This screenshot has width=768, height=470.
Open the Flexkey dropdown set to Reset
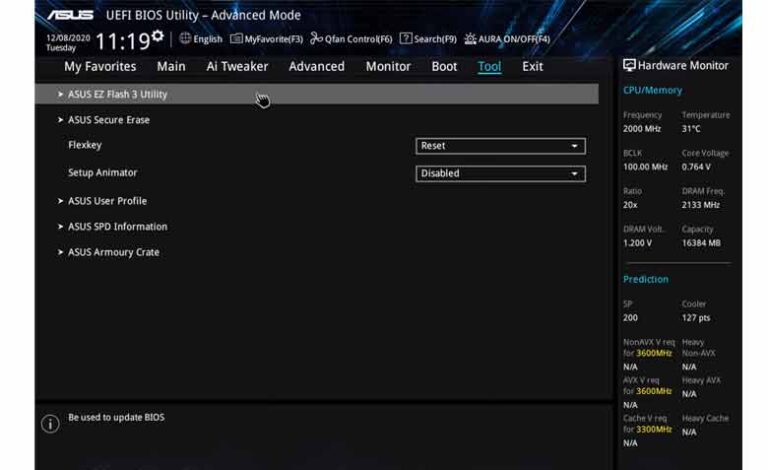(500, 146)
